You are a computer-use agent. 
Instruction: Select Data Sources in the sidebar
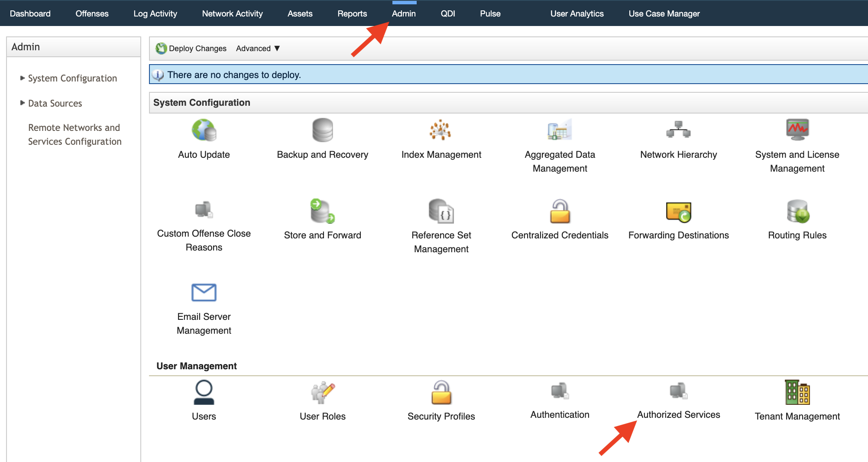coord(55,103)
